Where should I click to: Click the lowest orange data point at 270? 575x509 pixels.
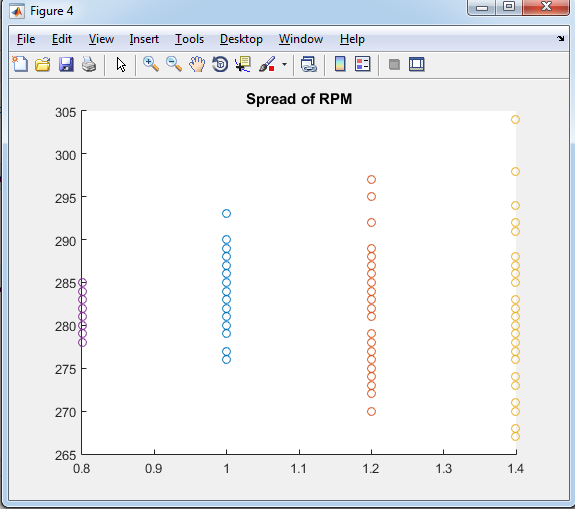tap(371, 411)
